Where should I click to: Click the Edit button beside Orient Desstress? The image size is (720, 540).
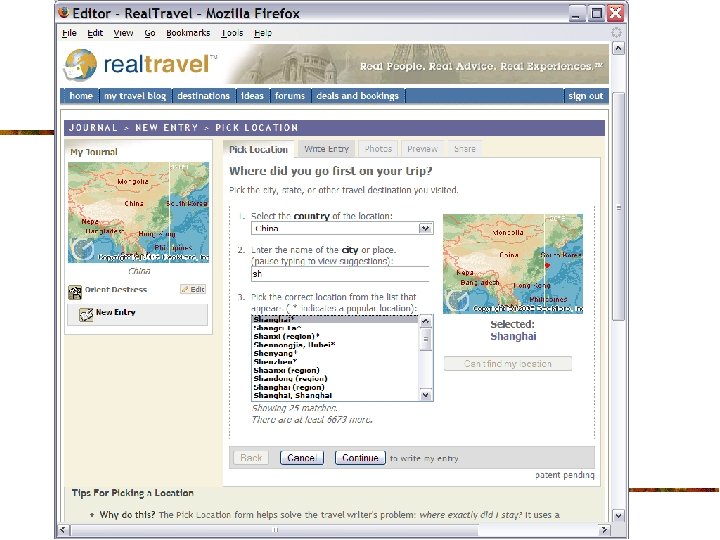tap(193, 289)
